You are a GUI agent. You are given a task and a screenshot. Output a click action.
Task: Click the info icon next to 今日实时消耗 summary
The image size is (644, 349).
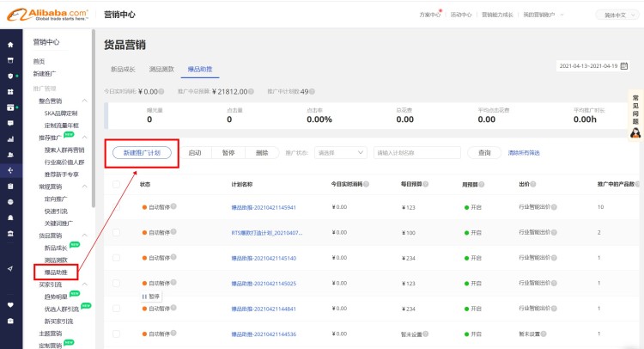point(161,91)
